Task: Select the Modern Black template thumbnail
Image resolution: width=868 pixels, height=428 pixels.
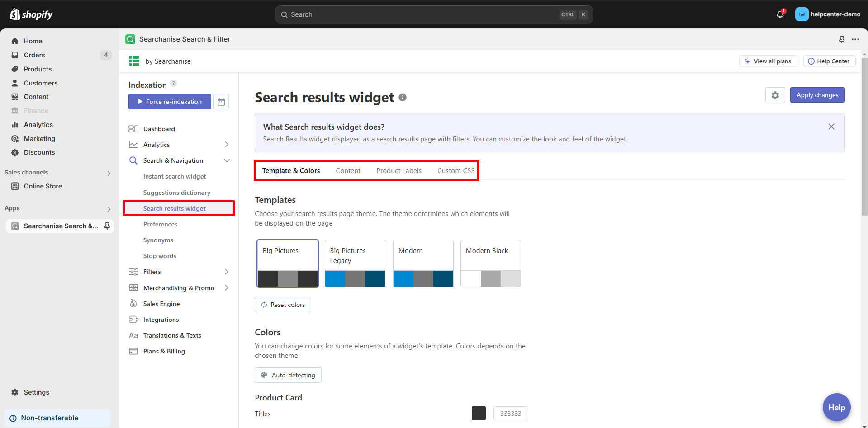Action: click(490, 263)
